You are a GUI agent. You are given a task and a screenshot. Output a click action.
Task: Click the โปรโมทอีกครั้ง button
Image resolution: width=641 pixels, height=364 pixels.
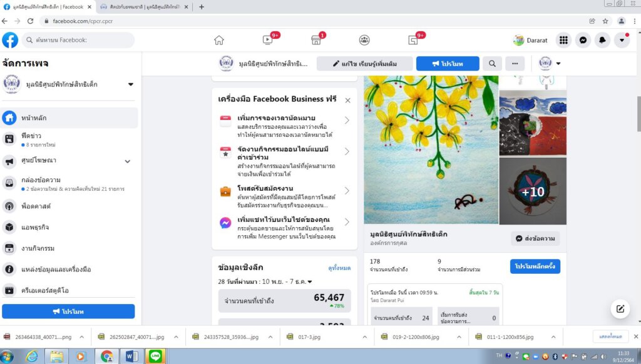tap(535, 266)
